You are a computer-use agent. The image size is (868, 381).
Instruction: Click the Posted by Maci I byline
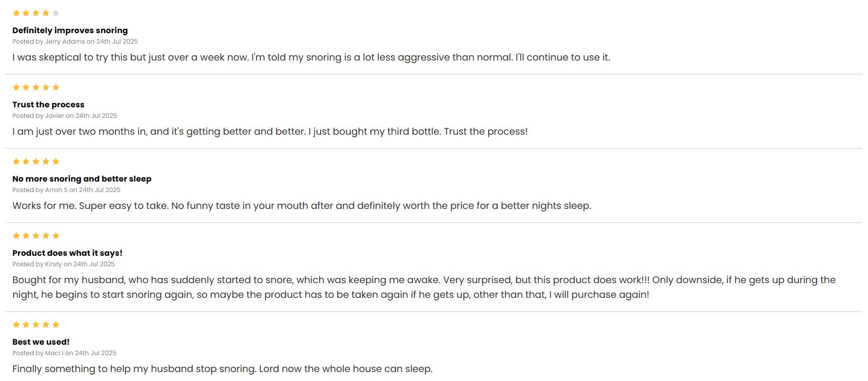point(64,353)
